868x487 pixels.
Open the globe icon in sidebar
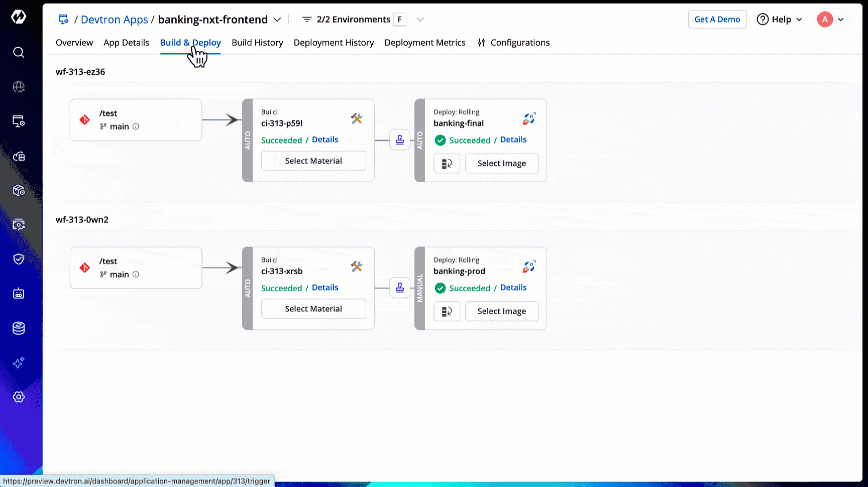coord(19,87)
